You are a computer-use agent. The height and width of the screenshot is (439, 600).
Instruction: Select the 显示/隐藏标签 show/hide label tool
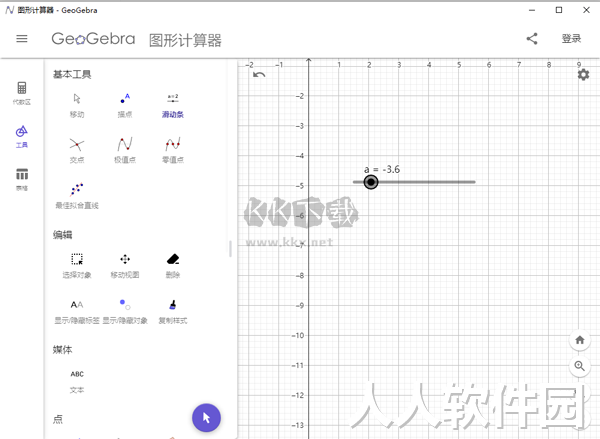point(77,312)
